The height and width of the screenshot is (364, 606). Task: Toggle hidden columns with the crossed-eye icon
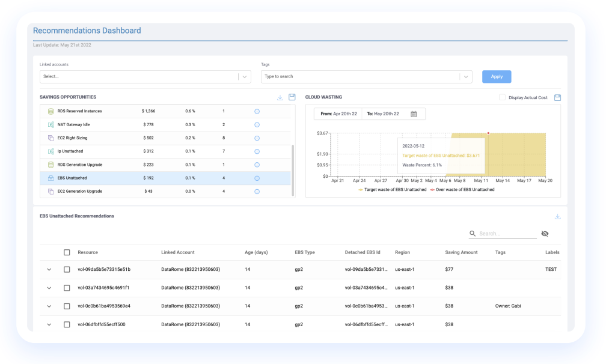pyautogui.click(x=545, y=234)
